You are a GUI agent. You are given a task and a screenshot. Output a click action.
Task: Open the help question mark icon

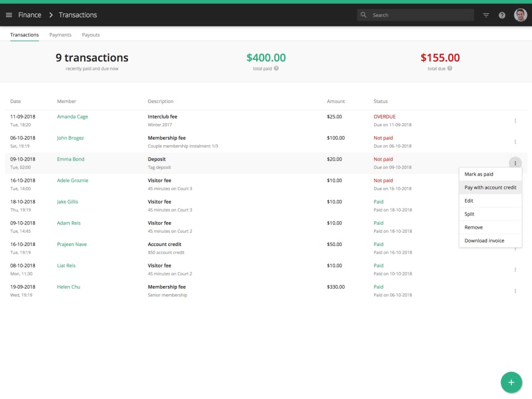click(502, 16)
